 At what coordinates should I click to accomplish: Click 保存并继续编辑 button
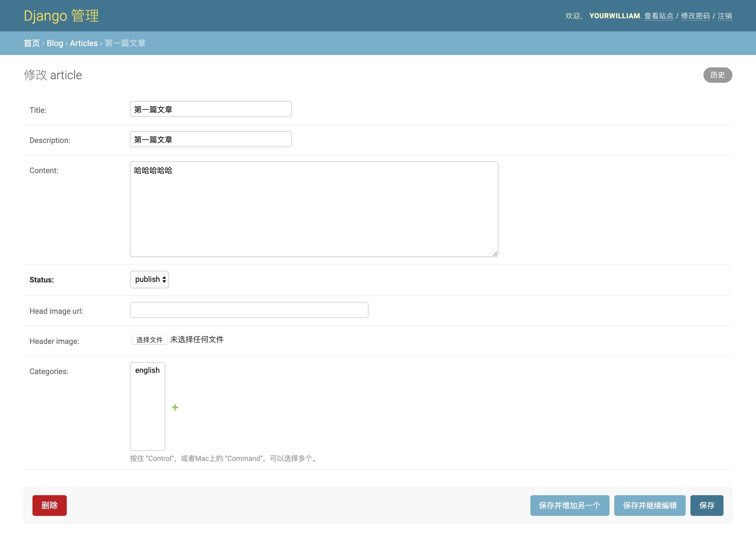click(649, 505)
